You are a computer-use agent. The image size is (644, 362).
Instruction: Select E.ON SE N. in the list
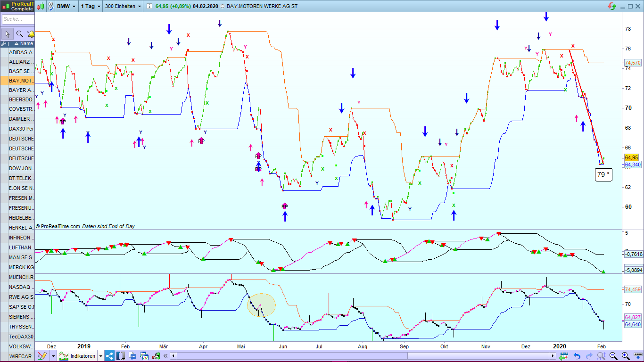coord(21,188)
